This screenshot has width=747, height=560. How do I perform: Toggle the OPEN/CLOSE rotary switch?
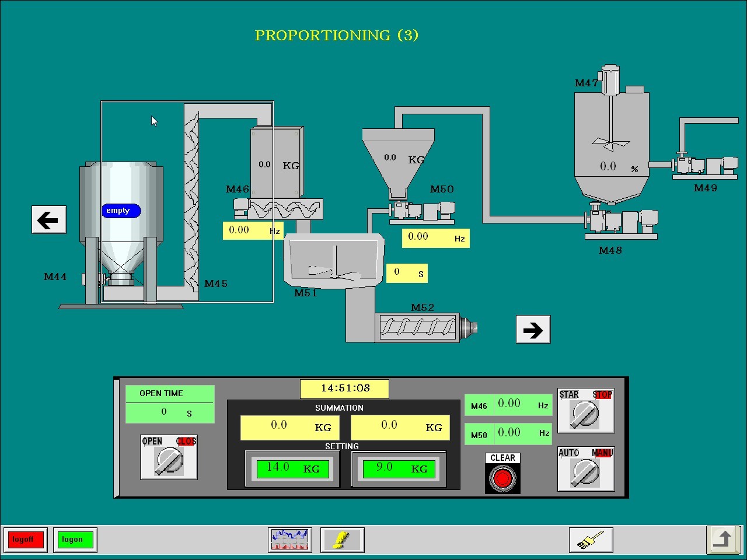(x=169, y=457)
